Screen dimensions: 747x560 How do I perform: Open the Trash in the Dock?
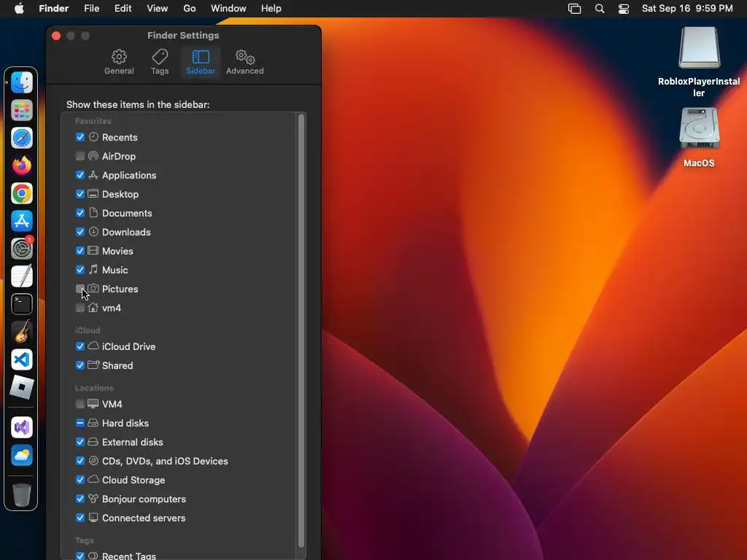pyautogui.click(x=21, y=495)
